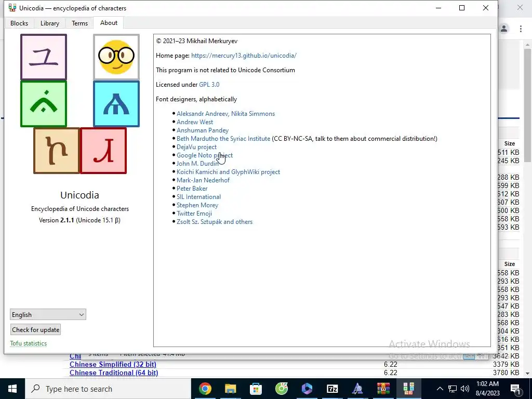Open Microsoft Store from the taskbar

click(x=256, y=389)
